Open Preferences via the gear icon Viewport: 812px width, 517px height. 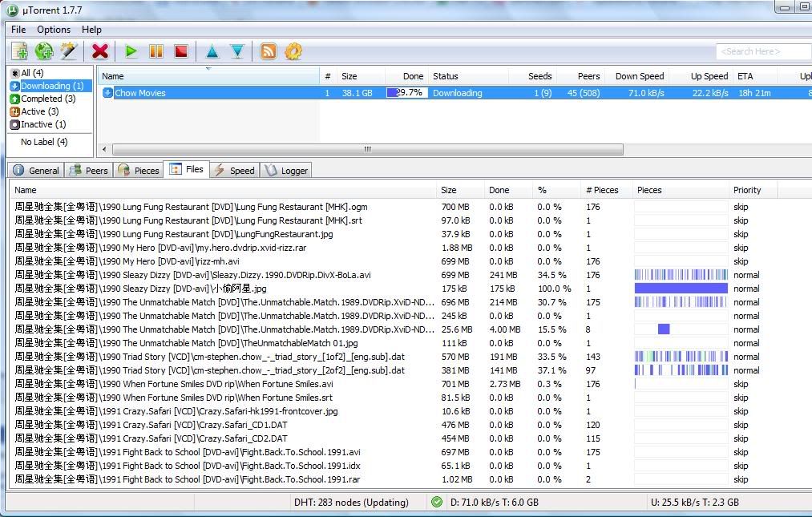tap(293, 51)
